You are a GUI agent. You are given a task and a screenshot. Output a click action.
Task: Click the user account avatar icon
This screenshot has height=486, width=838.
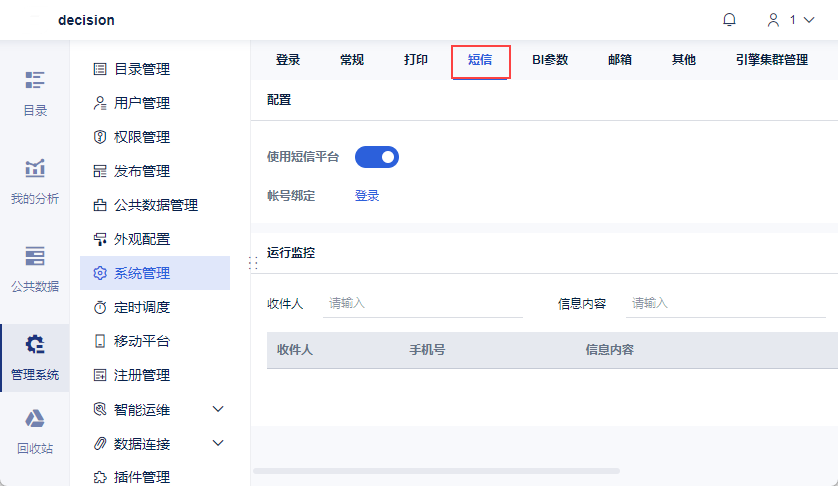coord(773,20)
